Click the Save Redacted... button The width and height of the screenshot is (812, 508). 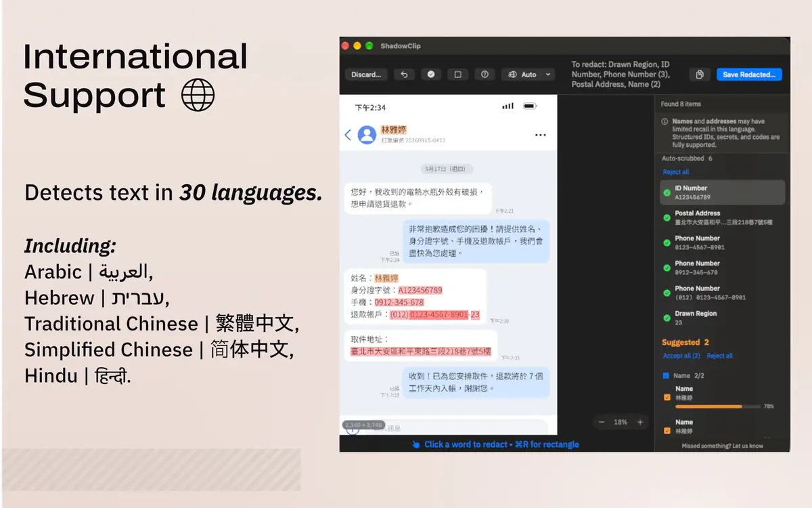point(749,75)
